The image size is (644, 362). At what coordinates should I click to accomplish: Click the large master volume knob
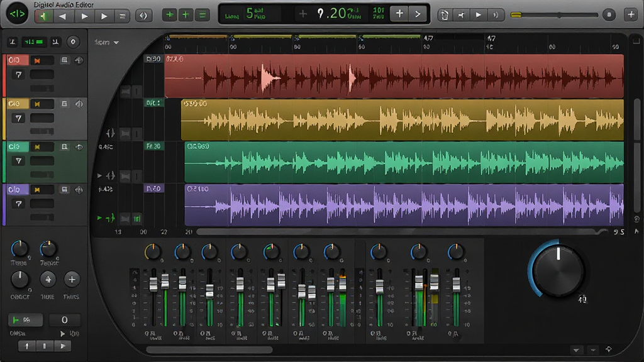click(x=558, y=270)
